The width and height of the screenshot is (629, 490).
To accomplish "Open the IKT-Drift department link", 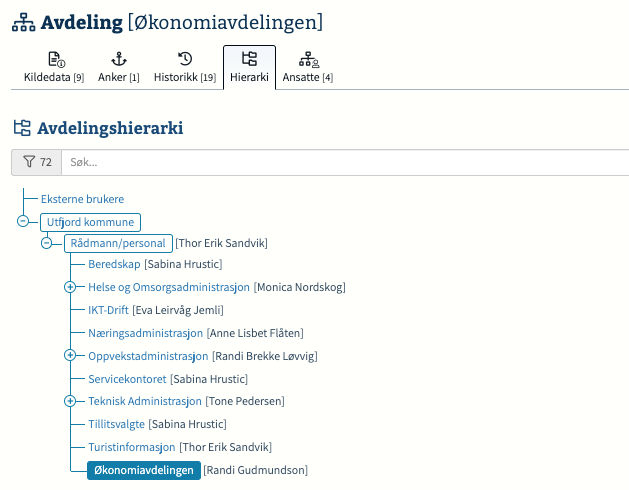I will 108,310.
